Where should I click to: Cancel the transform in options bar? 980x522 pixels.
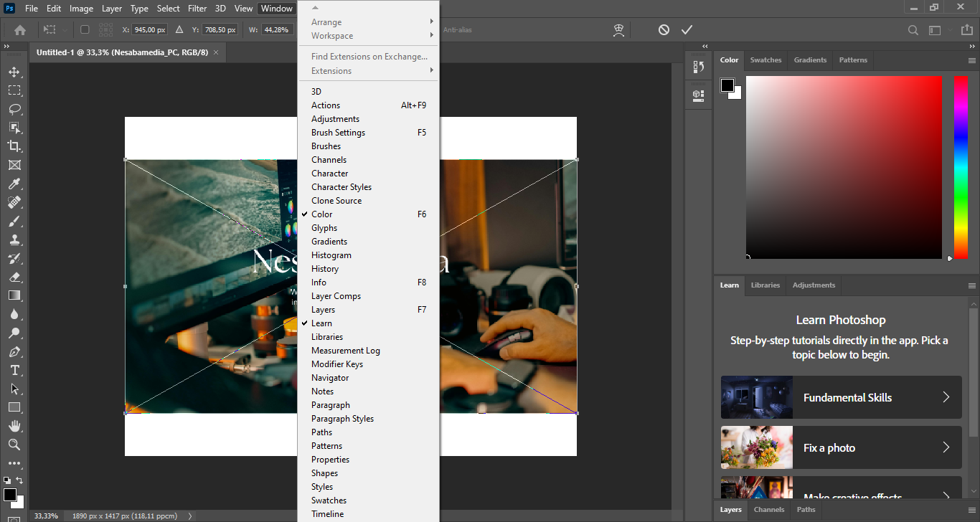664,30
